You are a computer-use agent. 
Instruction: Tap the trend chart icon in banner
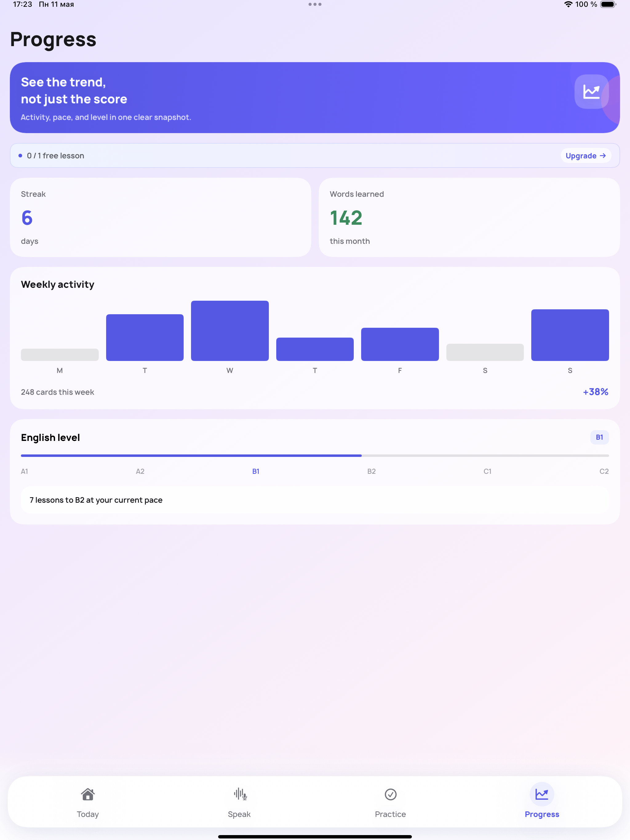pos(591,92)
